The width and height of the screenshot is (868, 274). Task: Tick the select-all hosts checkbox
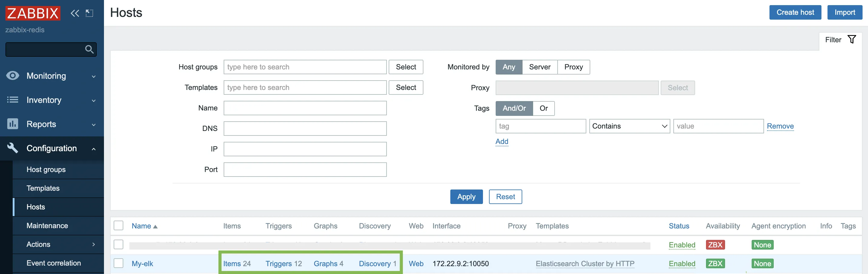118,225
